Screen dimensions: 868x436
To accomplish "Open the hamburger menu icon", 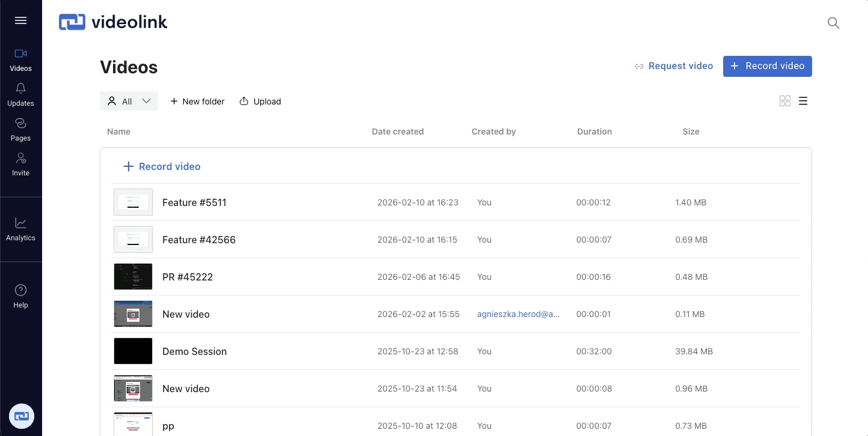I will 20,20.
